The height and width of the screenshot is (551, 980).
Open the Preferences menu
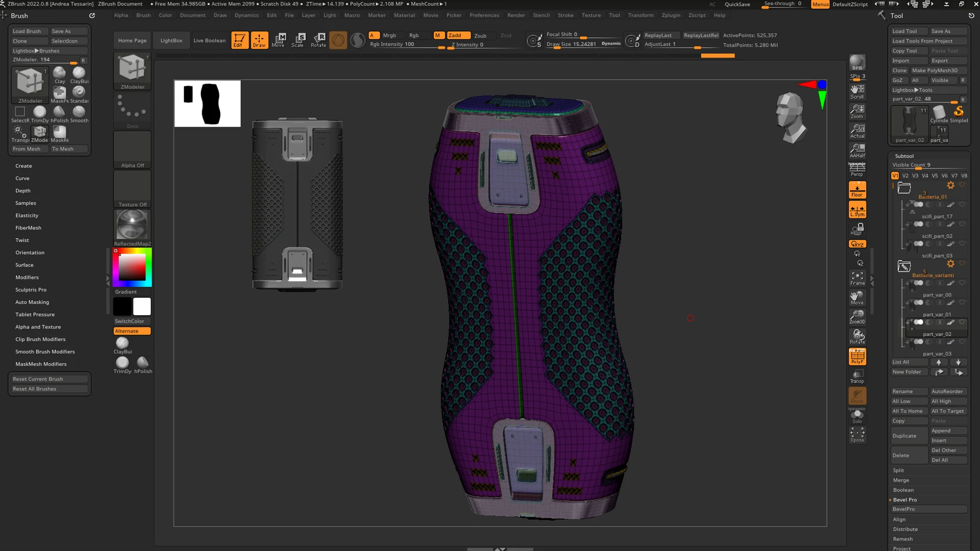click(x=484, y=15)
